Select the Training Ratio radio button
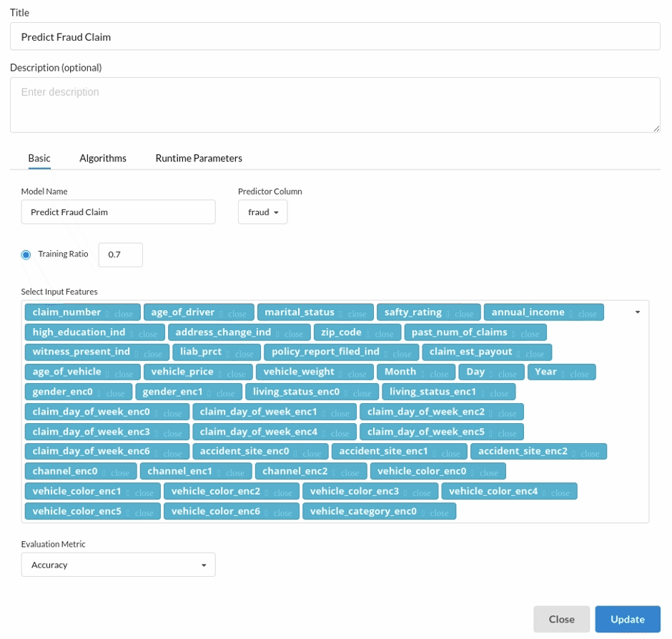 (26, 254)
